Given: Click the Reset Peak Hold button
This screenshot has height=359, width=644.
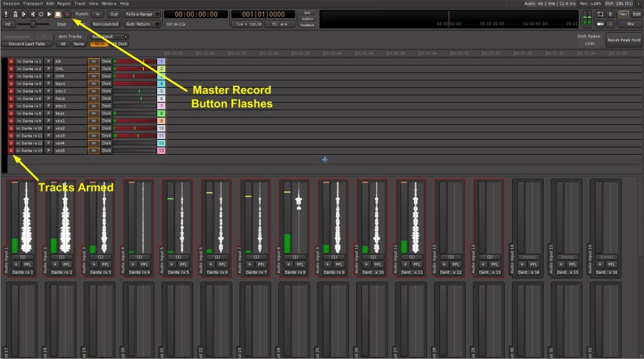Looking at the screenshot, I should (623, 40).
